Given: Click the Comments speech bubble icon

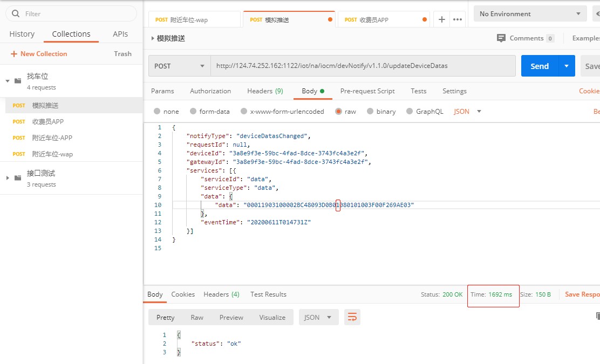Looking at the screenshot, I should click(x=501, y=38).
